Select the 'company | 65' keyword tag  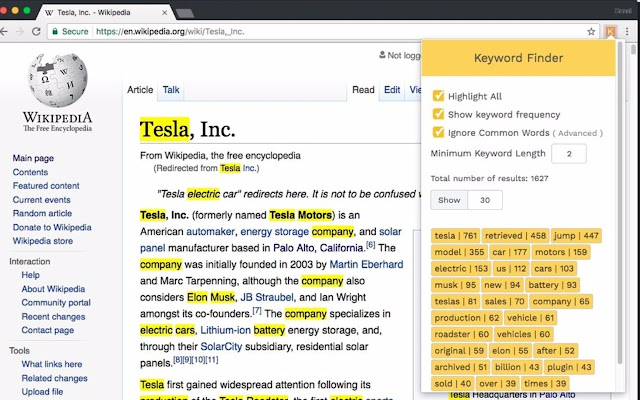tap(561, 301)
